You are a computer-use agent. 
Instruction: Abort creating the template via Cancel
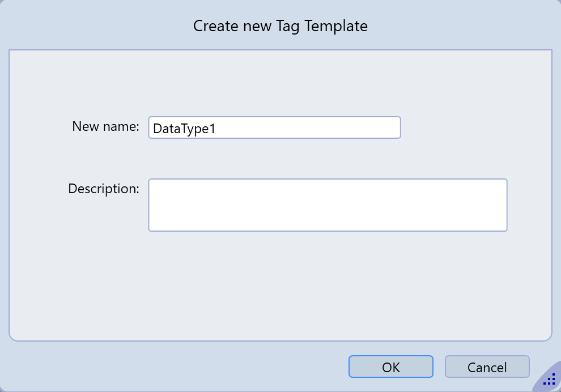click(487, 367)
